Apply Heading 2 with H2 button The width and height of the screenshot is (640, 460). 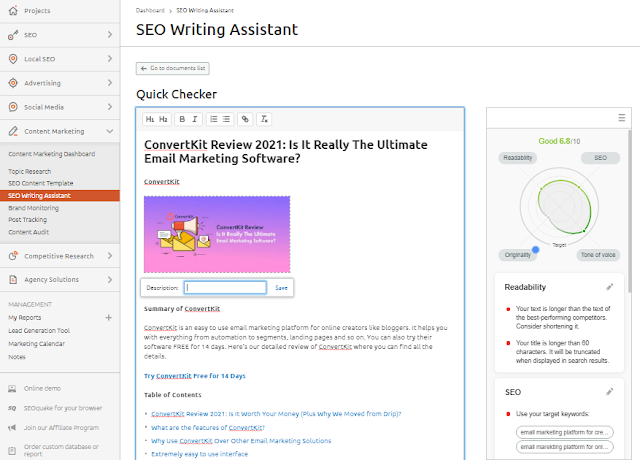pos(163,119)
